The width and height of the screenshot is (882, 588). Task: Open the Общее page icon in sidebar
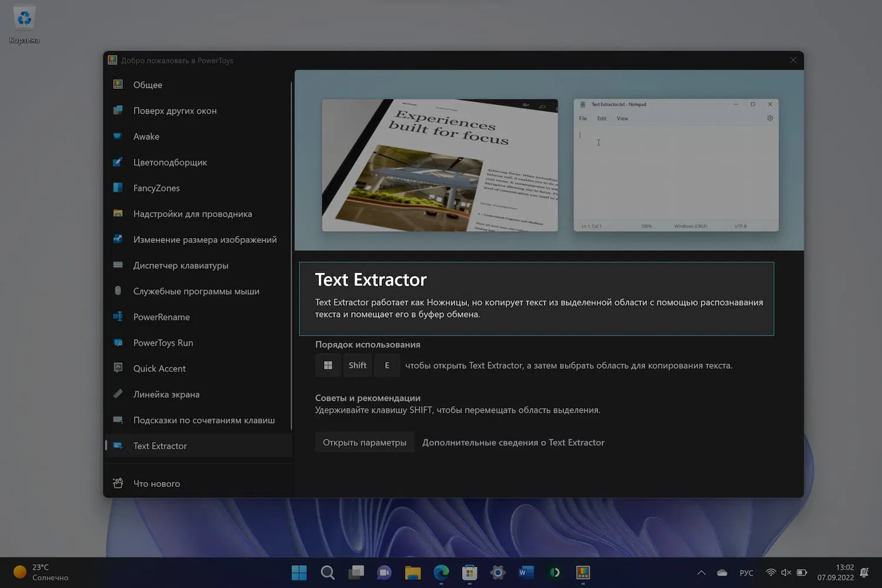(x=118, y=85)
